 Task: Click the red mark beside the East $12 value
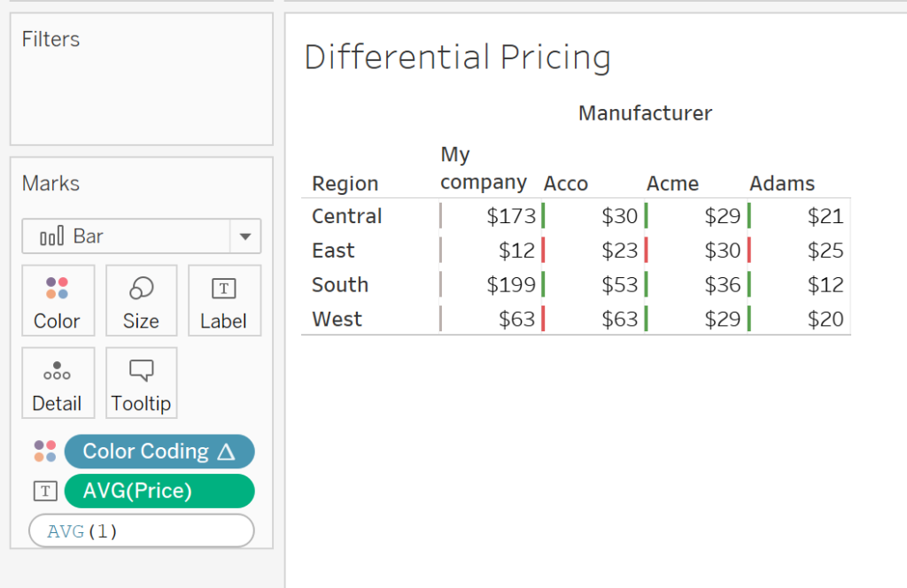click(x=543, y=250)
